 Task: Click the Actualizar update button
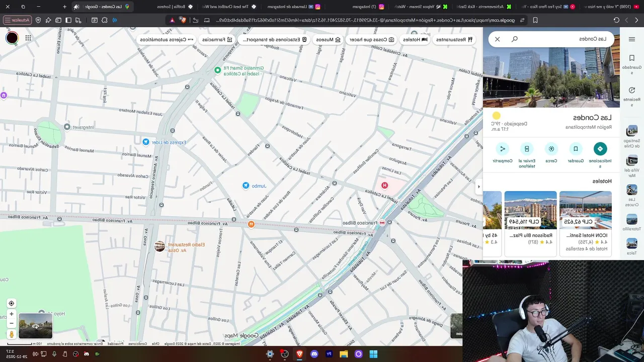(x=17, y=20)
